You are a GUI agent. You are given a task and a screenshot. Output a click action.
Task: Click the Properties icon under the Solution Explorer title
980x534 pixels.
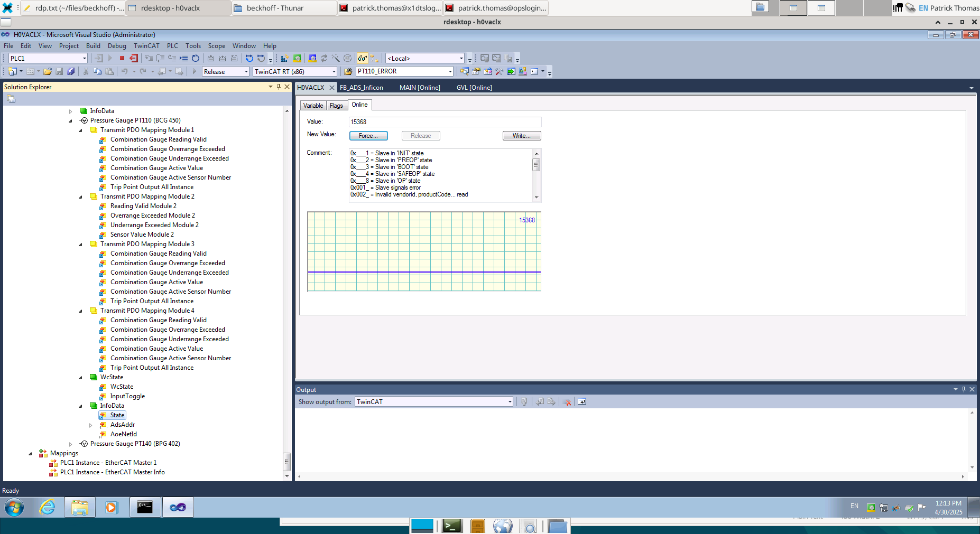pos(11,99)
